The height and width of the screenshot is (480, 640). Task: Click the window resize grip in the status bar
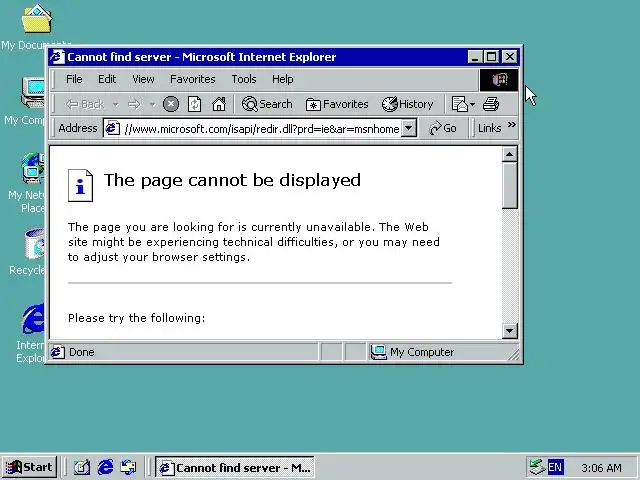click(513, 354)
